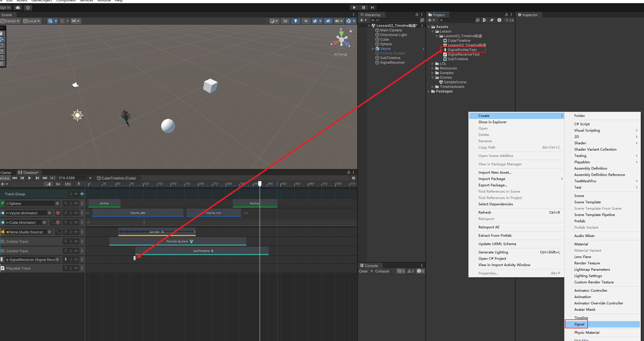Toggle 2D view in the Scene toolbar
Viewport: 644px width, 341px height.
click(285, 21)
